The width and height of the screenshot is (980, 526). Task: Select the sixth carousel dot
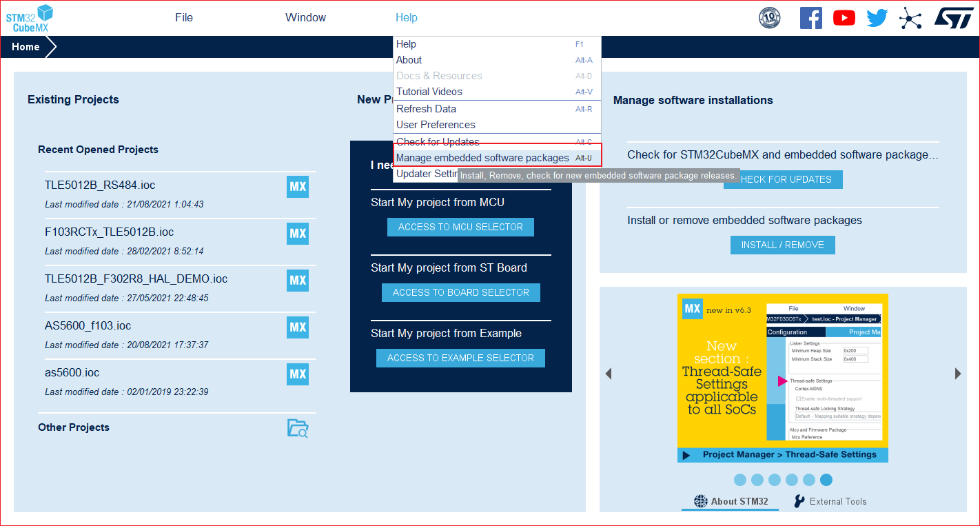(x=826, y=480)
